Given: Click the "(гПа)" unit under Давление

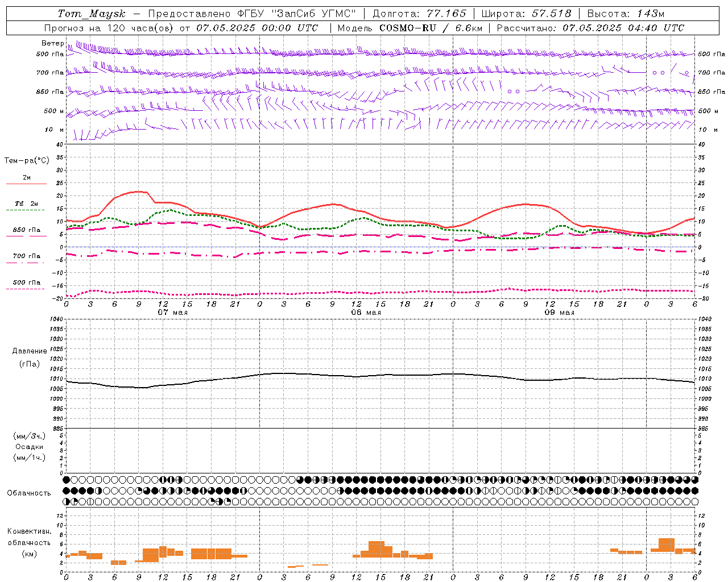Looking at the screenshot, I should pos(29,364).
